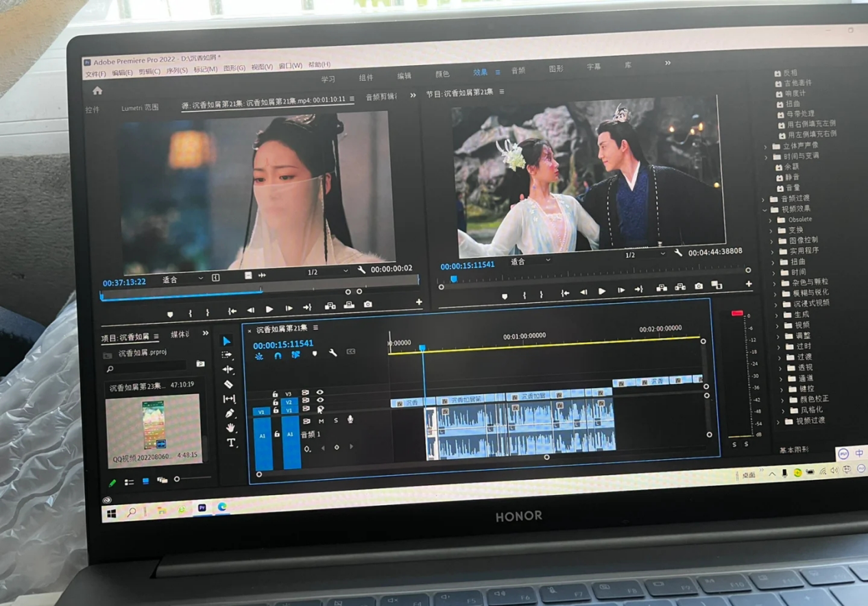
Task: Open the 文件(F) menu
Action: [x=95, y=74]
